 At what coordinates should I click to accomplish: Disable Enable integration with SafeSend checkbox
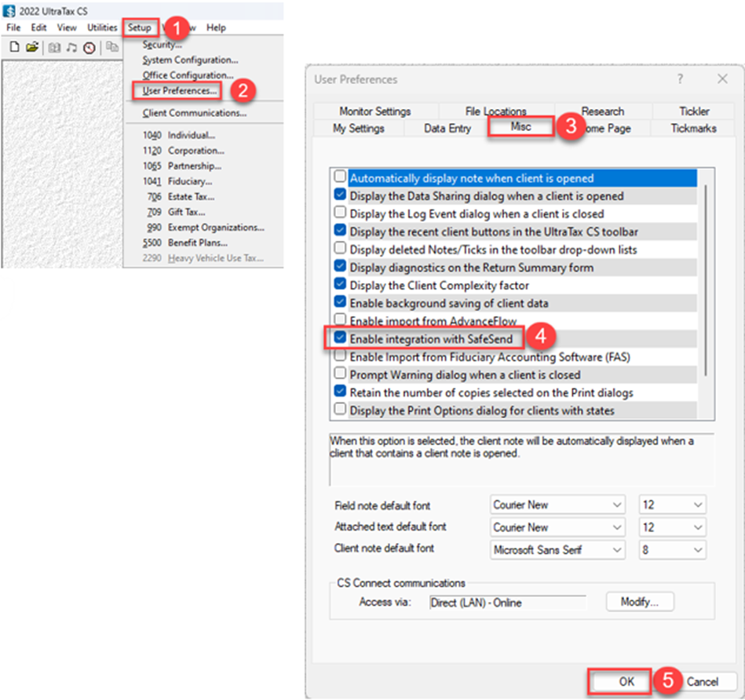click(340, 339)
